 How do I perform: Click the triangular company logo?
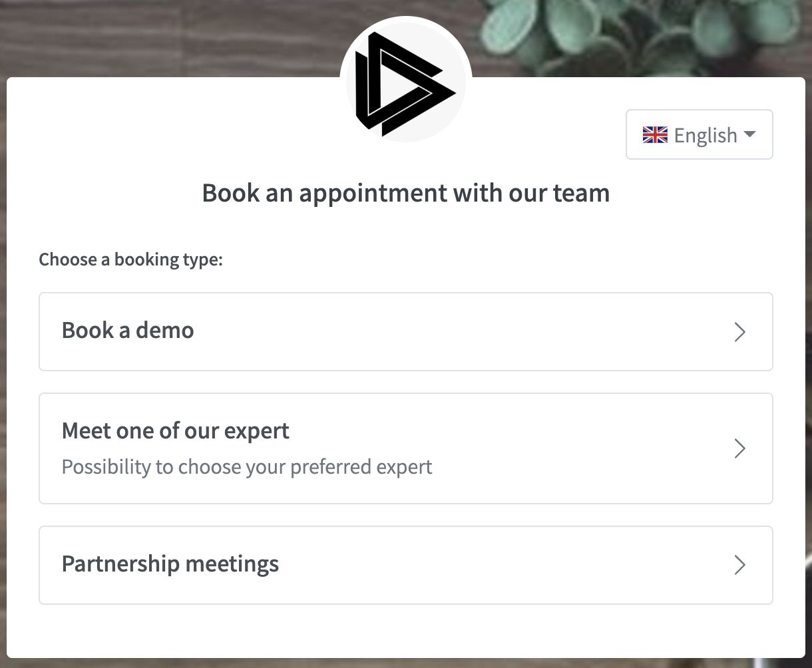click(x=405, y=83)
